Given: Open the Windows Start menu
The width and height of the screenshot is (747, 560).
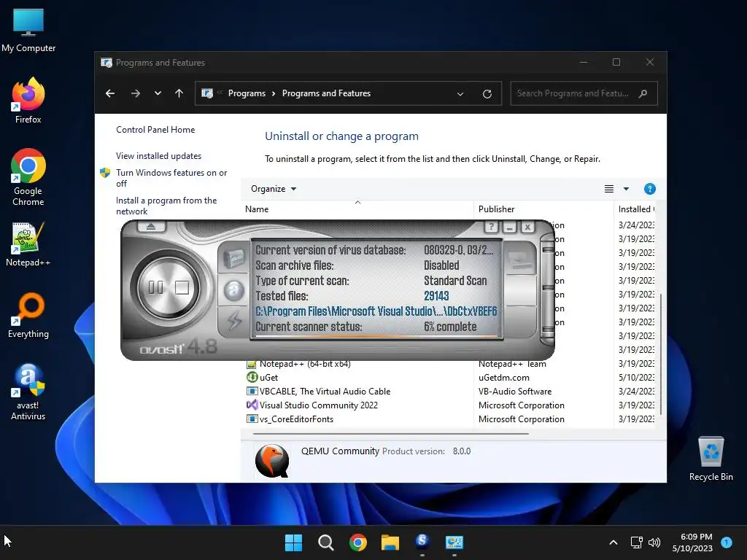Looking at the screenshot, I should point(293,542).
